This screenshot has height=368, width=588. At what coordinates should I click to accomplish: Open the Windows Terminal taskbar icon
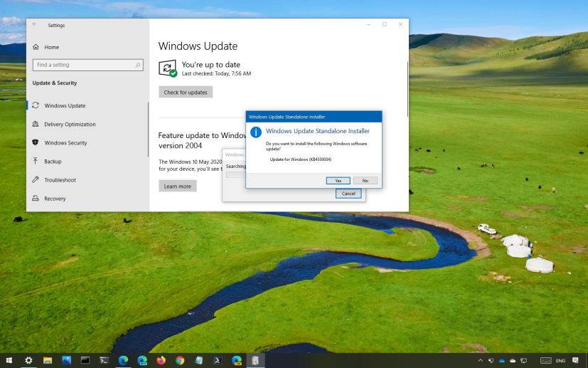105,360
